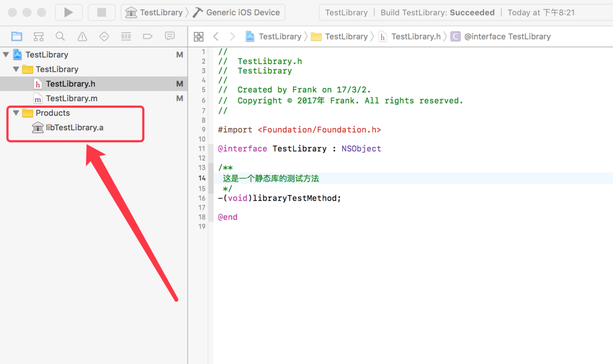Click the Copyright comment line
This screenshot has height=364, width=613.
[341, 101]
